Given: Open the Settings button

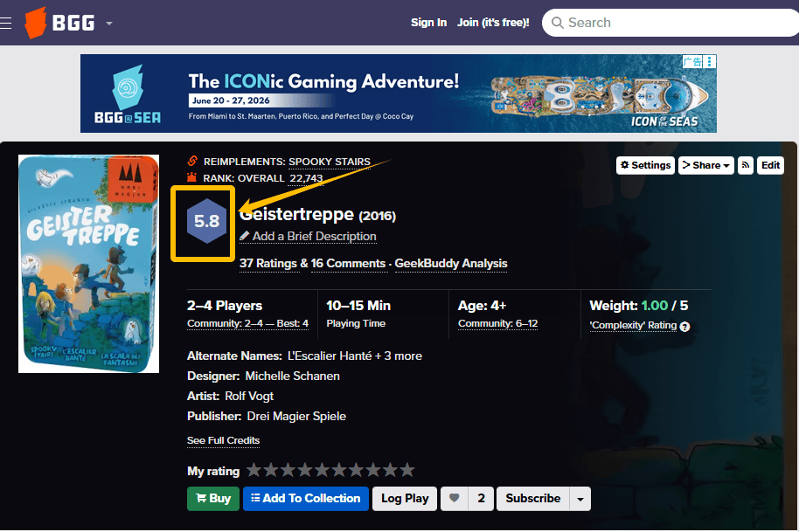Looking at the screenshot, I should coord(646,165).
